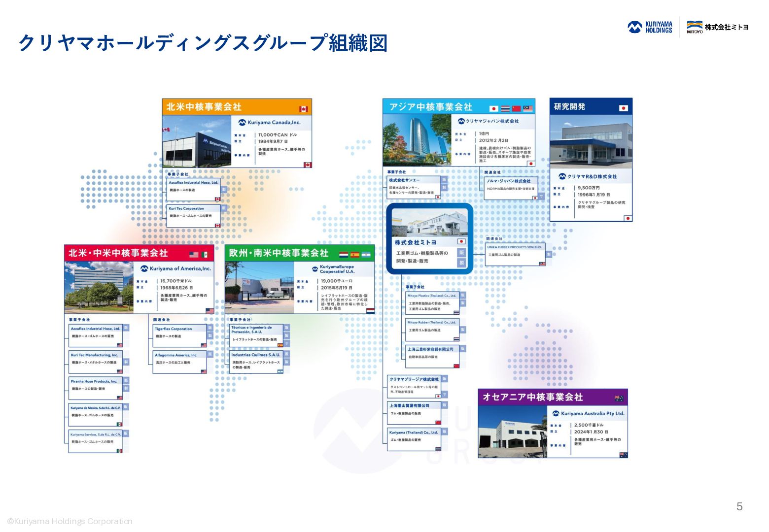Click Técnicas e Ingeniería de Protección card

tap(256, 336)
